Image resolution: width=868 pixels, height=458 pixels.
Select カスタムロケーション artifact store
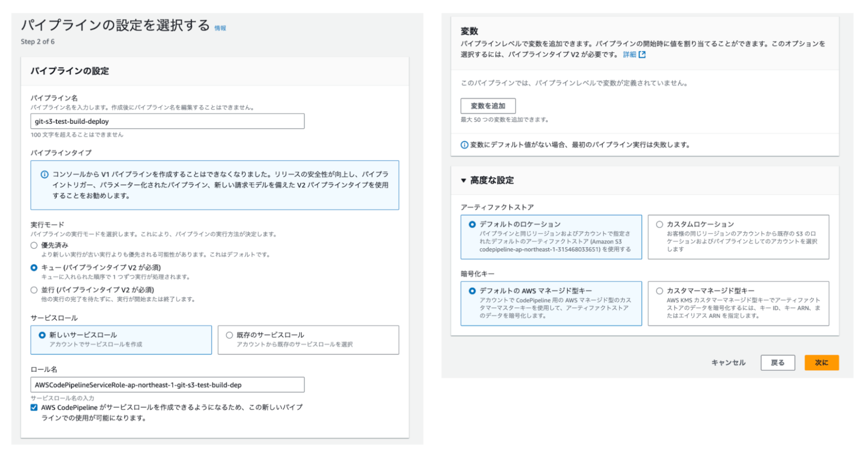click(738, 237)
